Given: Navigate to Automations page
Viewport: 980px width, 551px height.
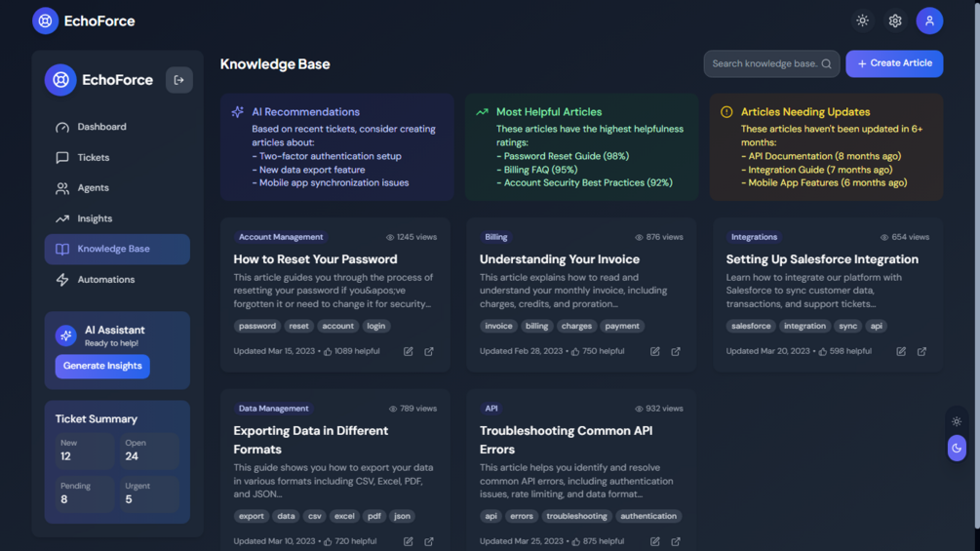Looking at the screenshot, I should point(105,280).
